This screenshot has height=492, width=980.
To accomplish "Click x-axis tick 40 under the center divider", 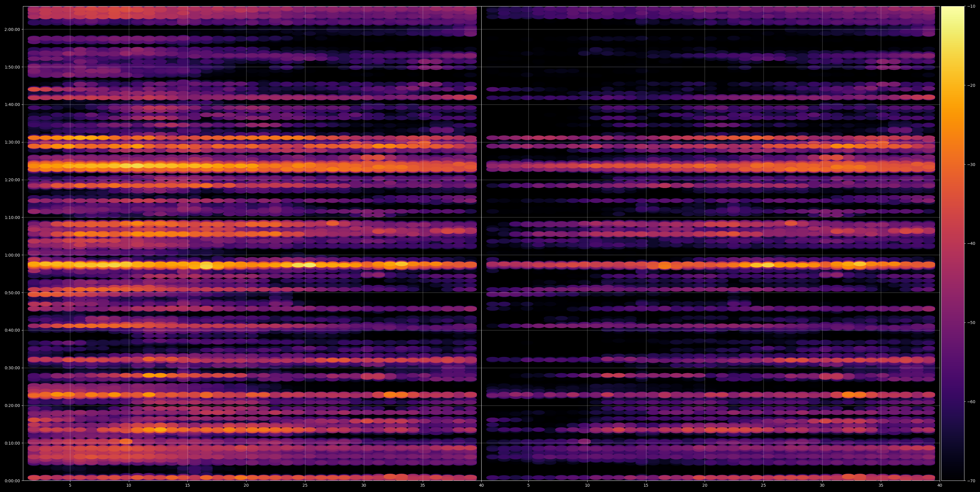I will (x=481, y=485).
